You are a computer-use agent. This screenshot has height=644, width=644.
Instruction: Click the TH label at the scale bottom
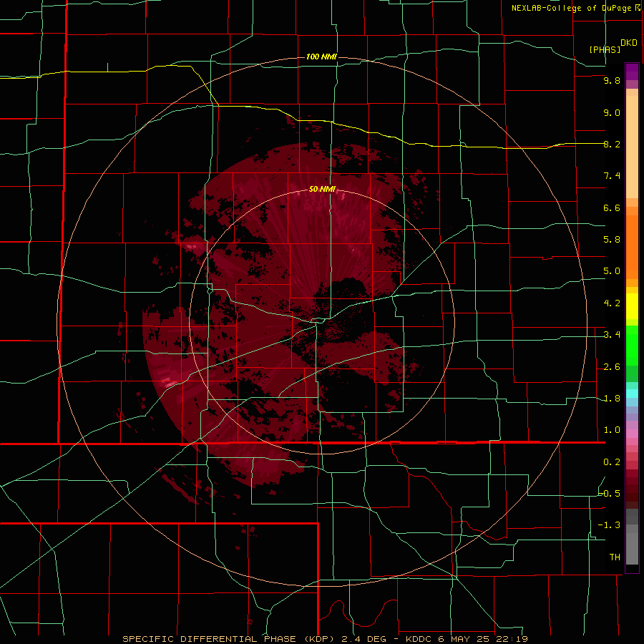(x=615, y=557)
